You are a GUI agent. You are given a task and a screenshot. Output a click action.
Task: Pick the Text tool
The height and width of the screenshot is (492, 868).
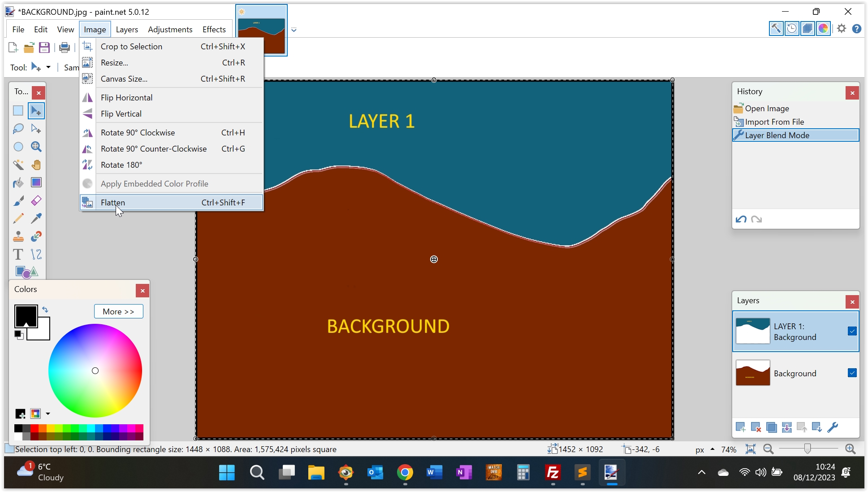tap(18, 254)
